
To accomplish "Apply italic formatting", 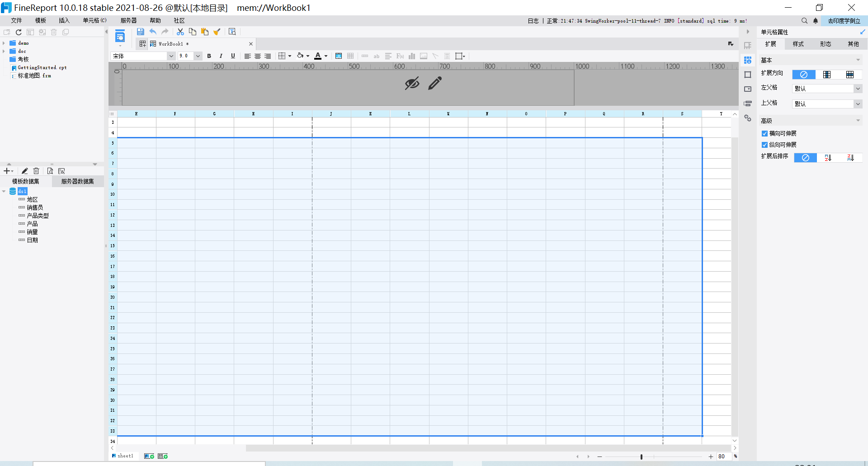I will coord(221,56).
